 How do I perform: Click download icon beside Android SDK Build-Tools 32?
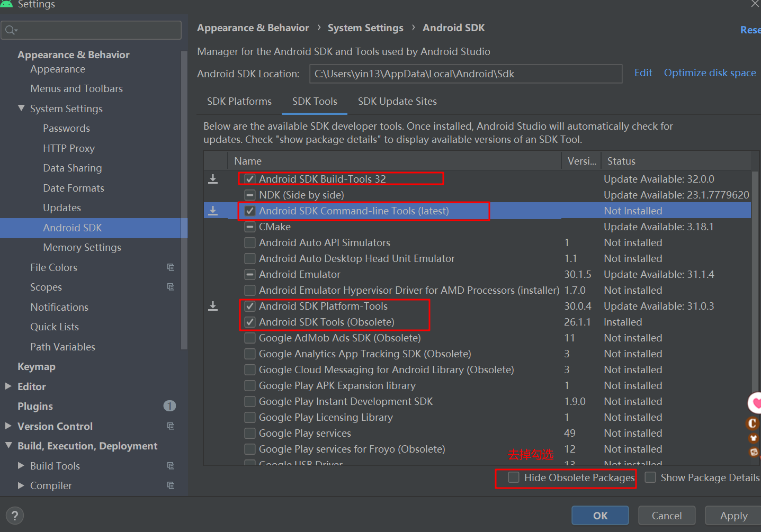coord(213,179)
